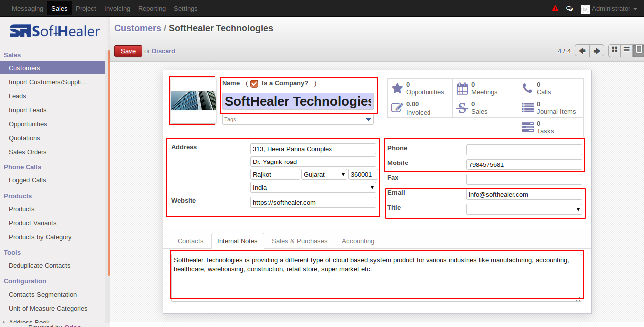Open the Invoicing menu
This screenshot has width=644, height=327.
coord(117,8)
